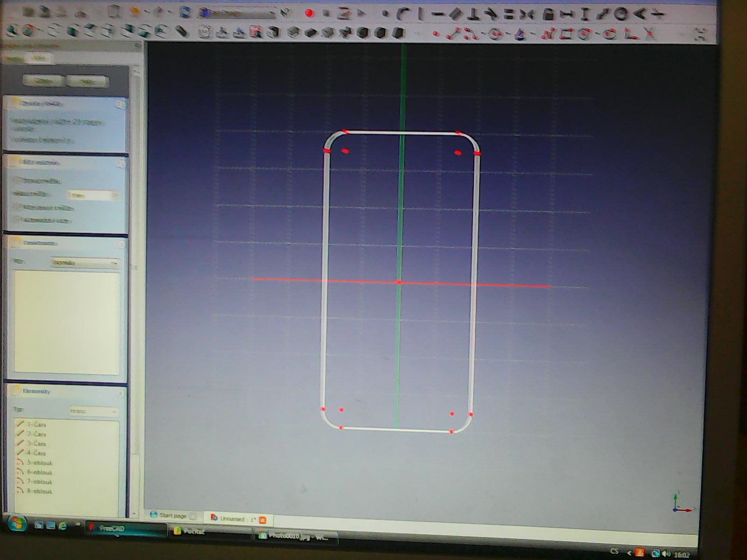
Task: Click the FreeCAD taskbar button
Action: [x=125, y=529]
